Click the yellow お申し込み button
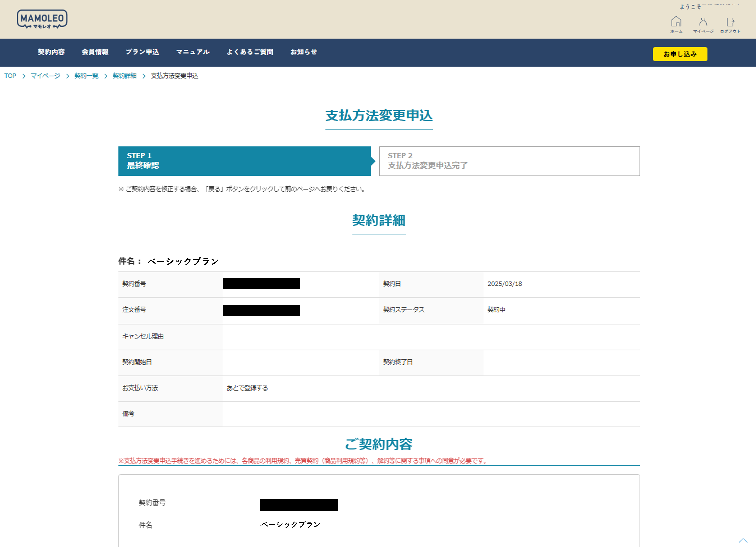The height and width of the screenshot is (547, 756). 680,54
